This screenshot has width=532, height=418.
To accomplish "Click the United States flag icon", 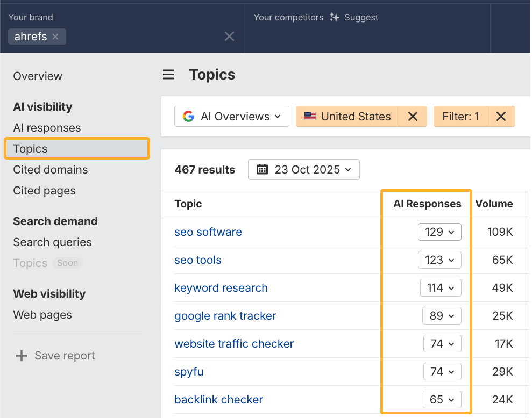I will [309, 116].
